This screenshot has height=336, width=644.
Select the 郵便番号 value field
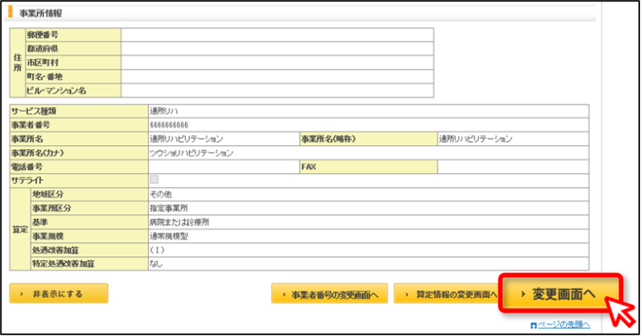pos(277,35)
